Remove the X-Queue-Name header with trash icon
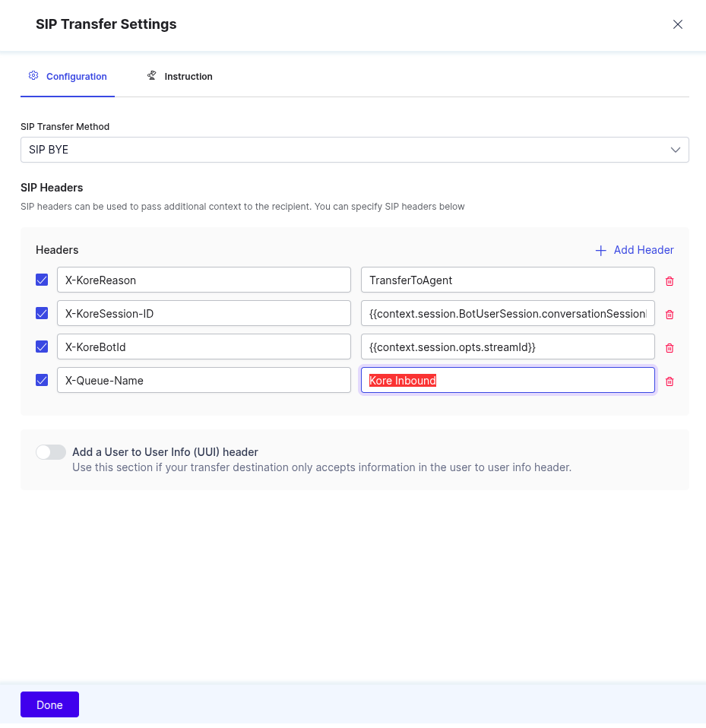The width and height of the screenshot is (706, 728). tap(670, 381)
